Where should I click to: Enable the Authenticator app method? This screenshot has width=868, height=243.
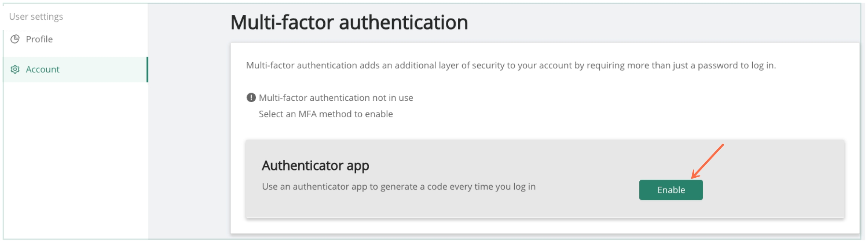(671, 190)
